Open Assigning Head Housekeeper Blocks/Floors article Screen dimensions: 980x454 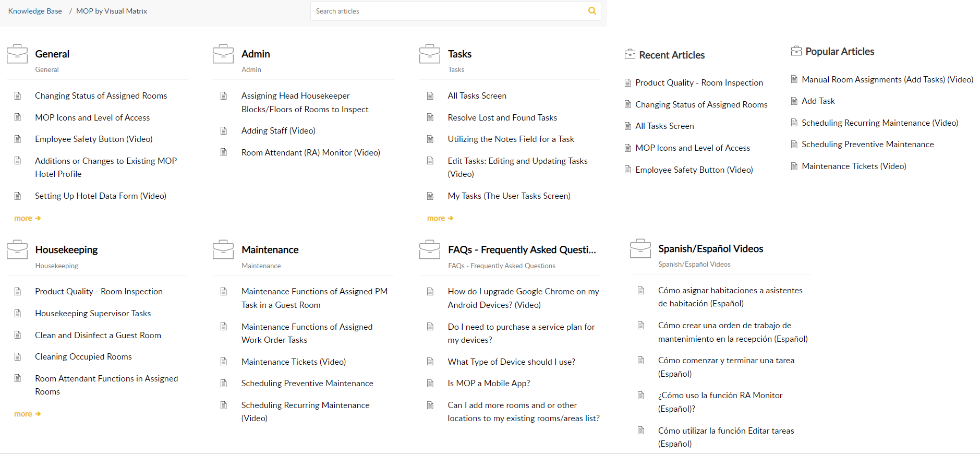(x=305, y=102)
